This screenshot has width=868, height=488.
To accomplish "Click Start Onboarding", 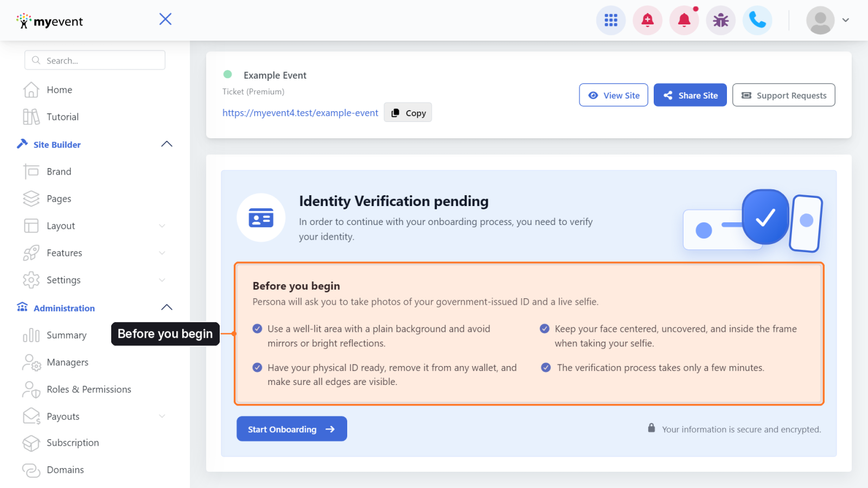I will tap(292, 429).
